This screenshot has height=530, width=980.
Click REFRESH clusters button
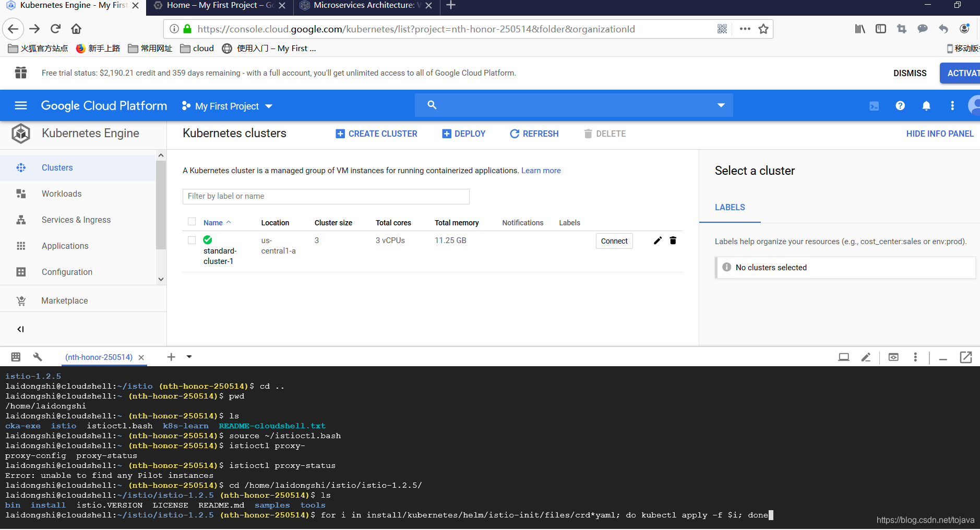coord(534,134)
